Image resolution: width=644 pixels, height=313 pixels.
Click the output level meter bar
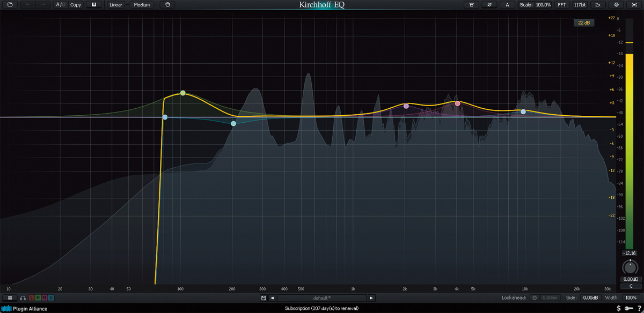(x=629, y=134)
